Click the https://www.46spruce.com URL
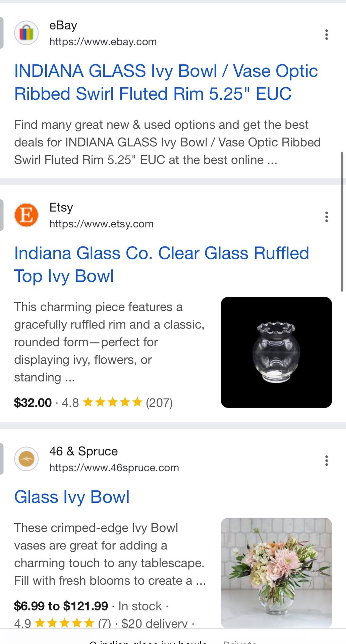Image resolution: width=346 pixels, height=644 pixels. point(114,468)
